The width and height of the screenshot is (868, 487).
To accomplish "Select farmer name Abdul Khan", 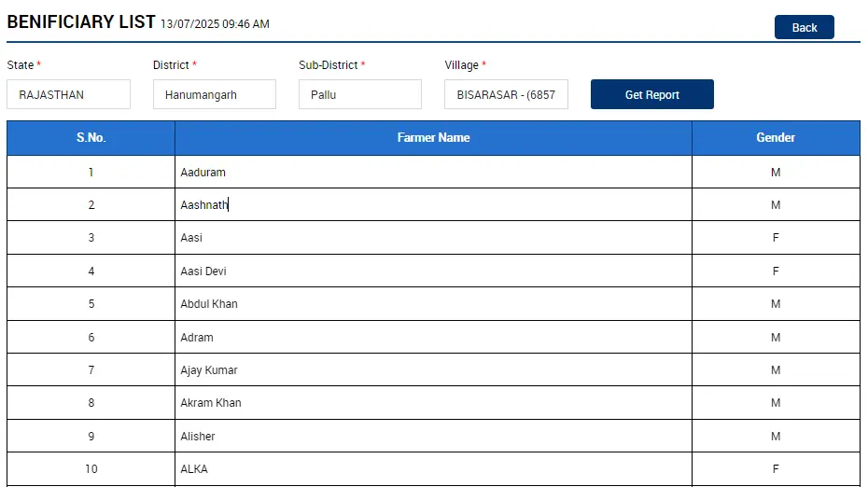I will click(209, 304).
